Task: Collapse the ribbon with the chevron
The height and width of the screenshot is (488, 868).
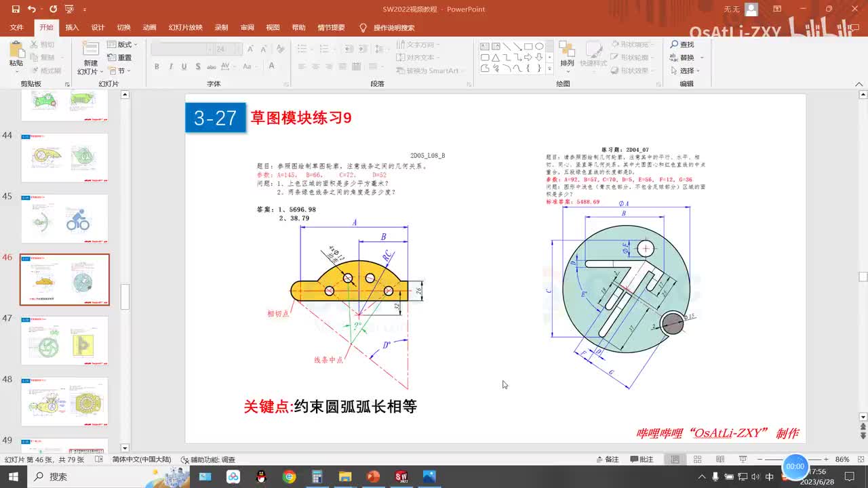Action: coord(860,84)
